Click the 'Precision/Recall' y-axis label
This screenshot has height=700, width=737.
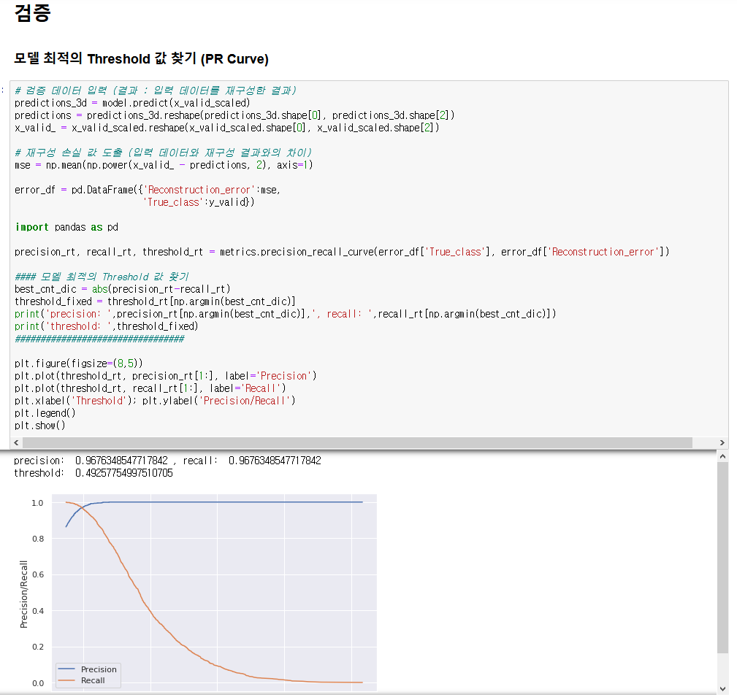23,594
